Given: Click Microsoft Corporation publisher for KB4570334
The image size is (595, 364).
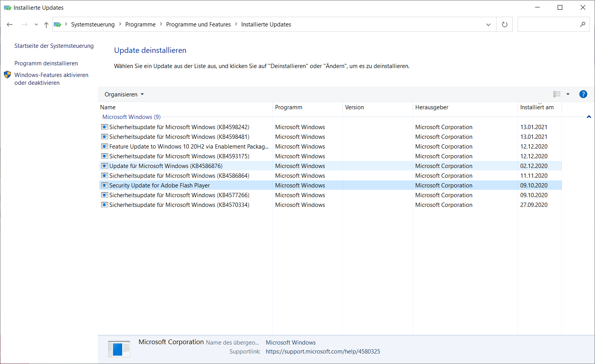Looking at the screenshot, I should pyautogui.click(x=444, y=205).
